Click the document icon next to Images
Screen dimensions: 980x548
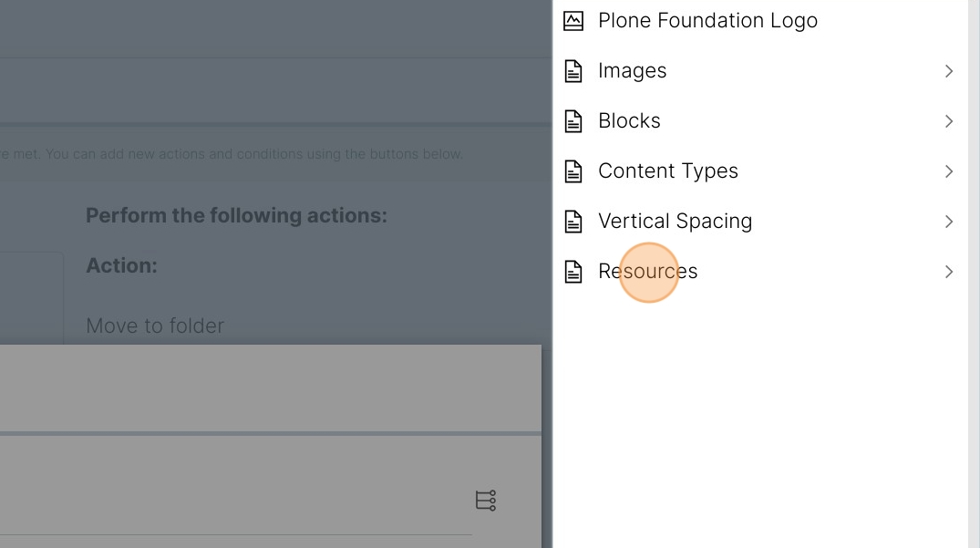pos(573,71)
